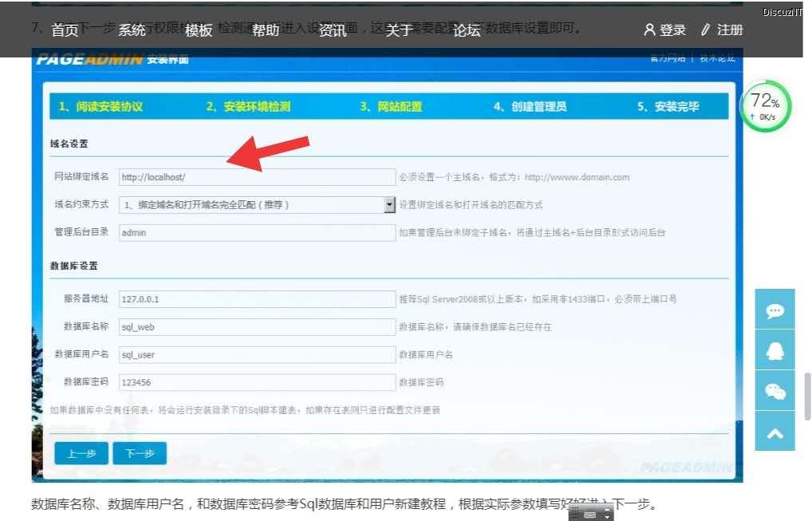This screenshot has height=521, width=812.
Task: Click the 数据库用户名 sql_user field
Action: tap(257, 355)
